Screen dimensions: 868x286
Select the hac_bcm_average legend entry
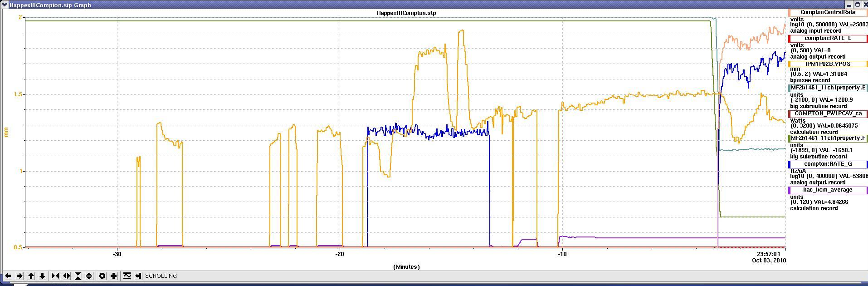pyautogui.click(x=828, y=190)
